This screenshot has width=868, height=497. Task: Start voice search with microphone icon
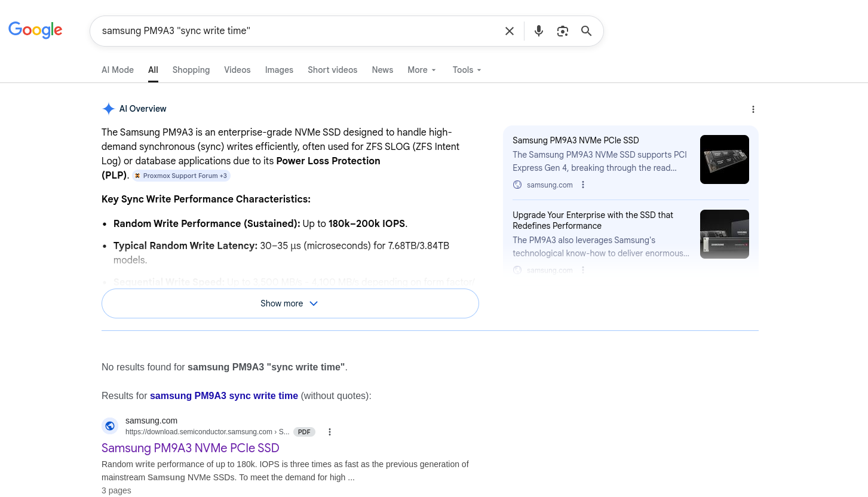(x=538, y=31)
